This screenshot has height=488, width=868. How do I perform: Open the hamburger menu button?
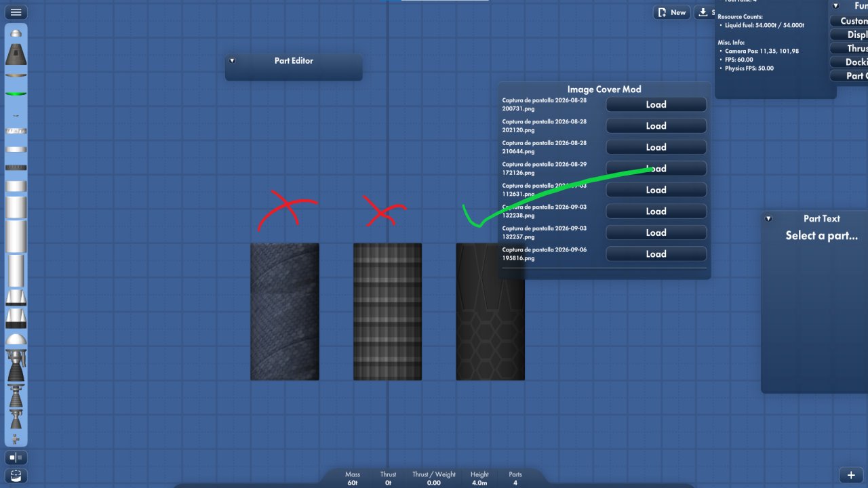pos(16,12)
